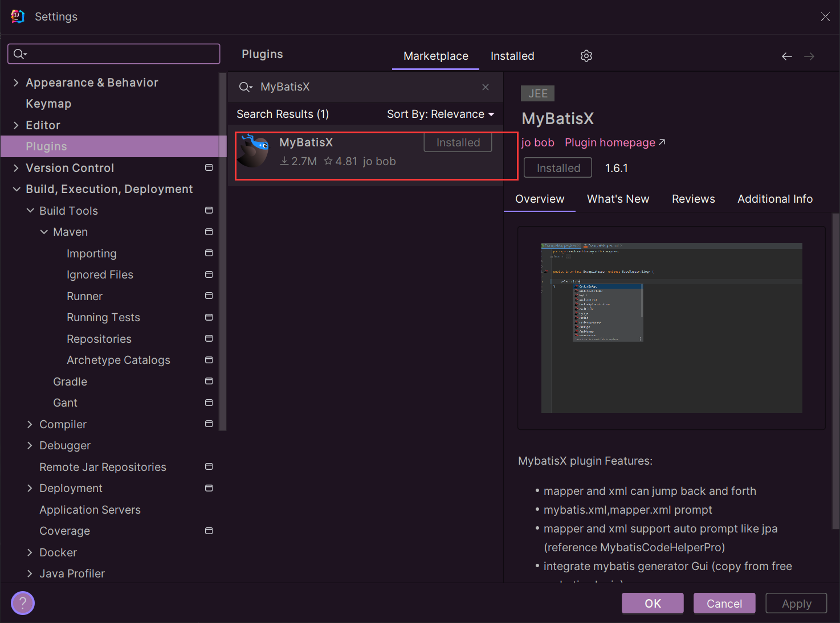This screenshot has width=840, height=623.
Task: Click the OK button
Action: (x=653, y=603)
